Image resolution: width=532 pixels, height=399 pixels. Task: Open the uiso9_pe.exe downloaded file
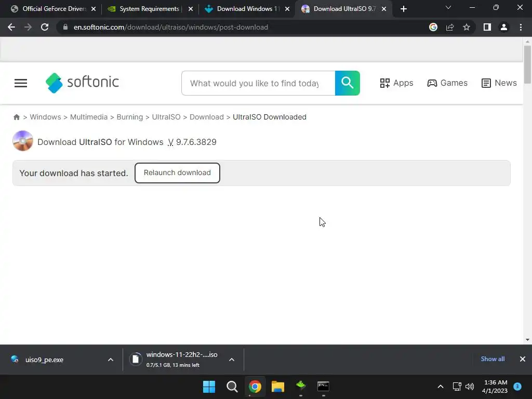pos(44,360)
